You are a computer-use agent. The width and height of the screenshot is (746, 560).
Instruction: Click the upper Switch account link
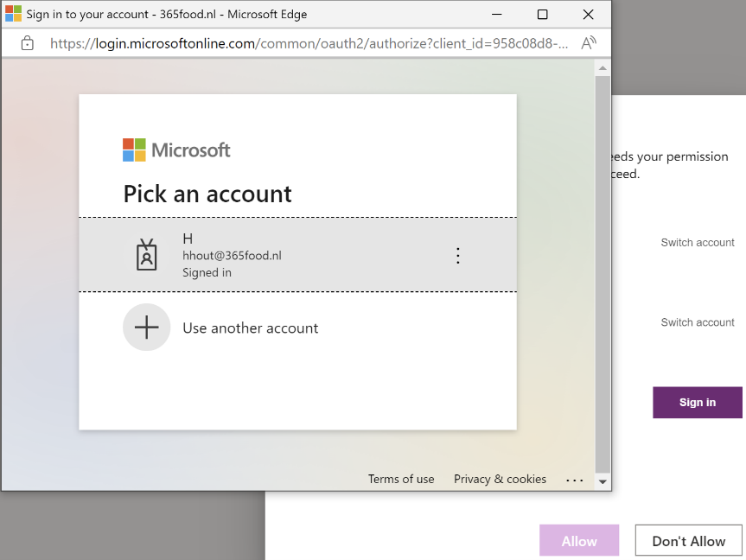697,243
